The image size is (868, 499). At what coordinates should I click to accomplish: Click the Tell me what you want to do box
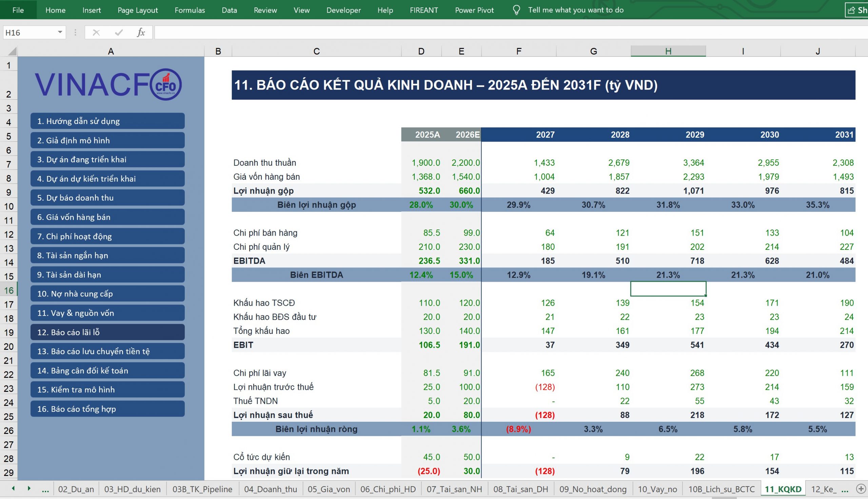click(x=576, y=10)
